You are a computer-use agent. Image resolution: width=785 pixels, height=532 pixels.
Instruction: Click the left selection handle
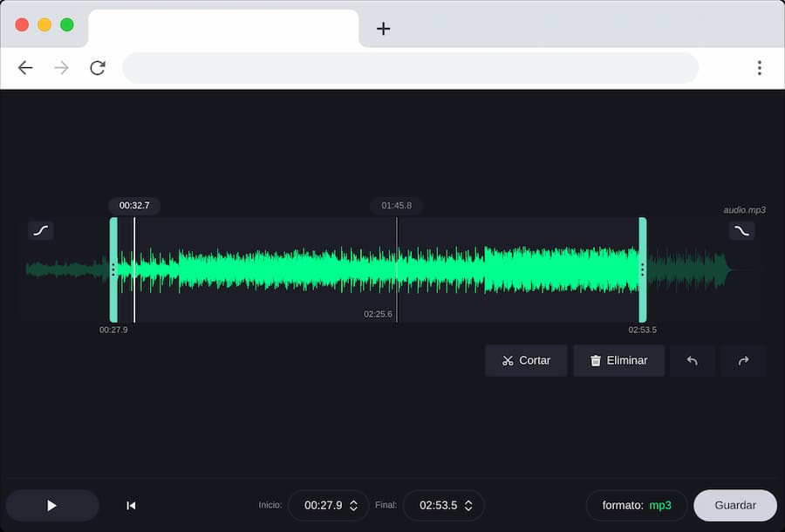(113, 269)
